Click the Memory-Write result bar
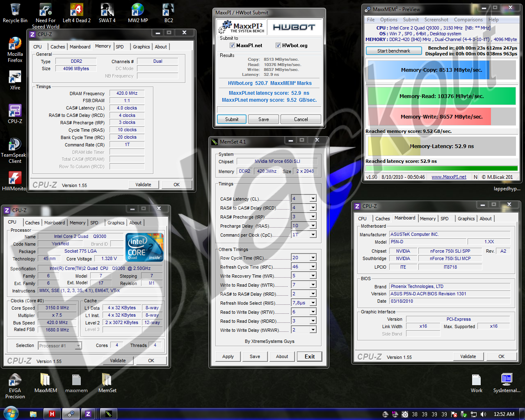Image resolution: width=525 pixels, height=420 pixels. (442, 116)
